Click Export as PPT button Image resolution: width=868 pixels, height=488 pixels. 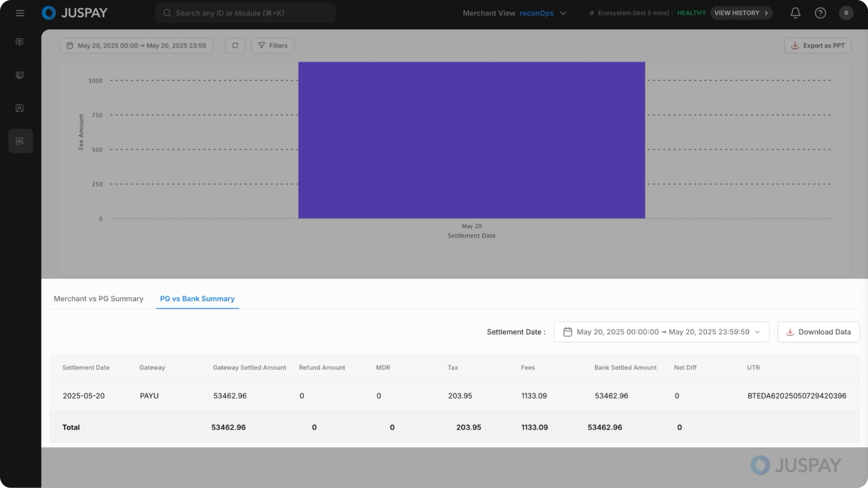pyautogui.click(x=817, y=45)
